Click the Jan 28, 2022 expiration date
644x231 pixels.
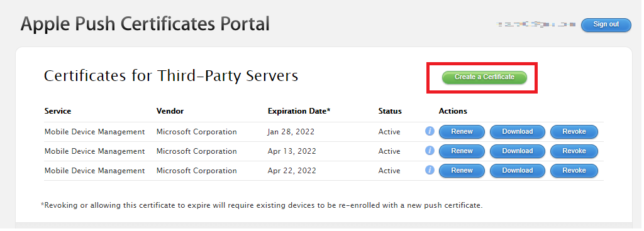(x=291, y=132)
